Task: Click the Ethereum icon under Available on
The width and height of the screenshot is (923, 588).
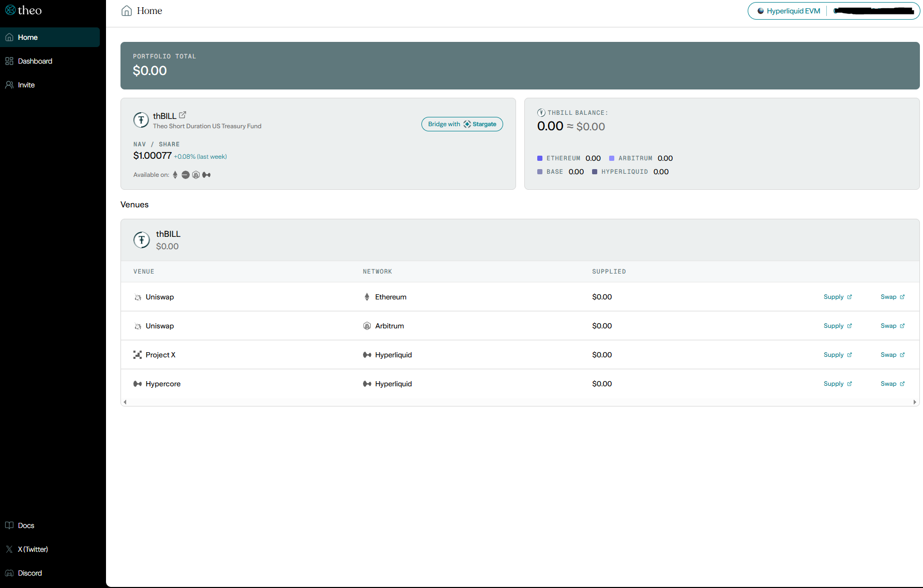Action: coord(175,175)
